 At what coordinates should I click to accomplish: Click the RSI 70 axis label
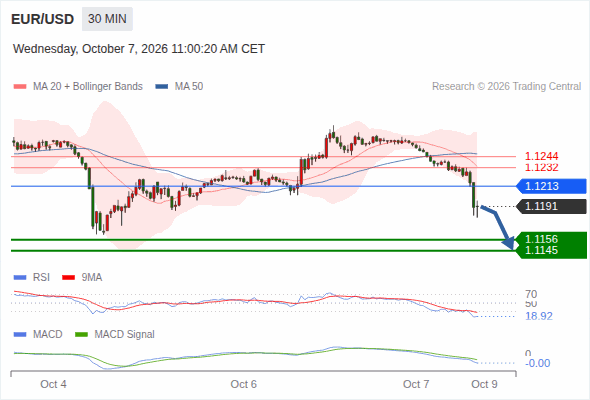(531, 294)
